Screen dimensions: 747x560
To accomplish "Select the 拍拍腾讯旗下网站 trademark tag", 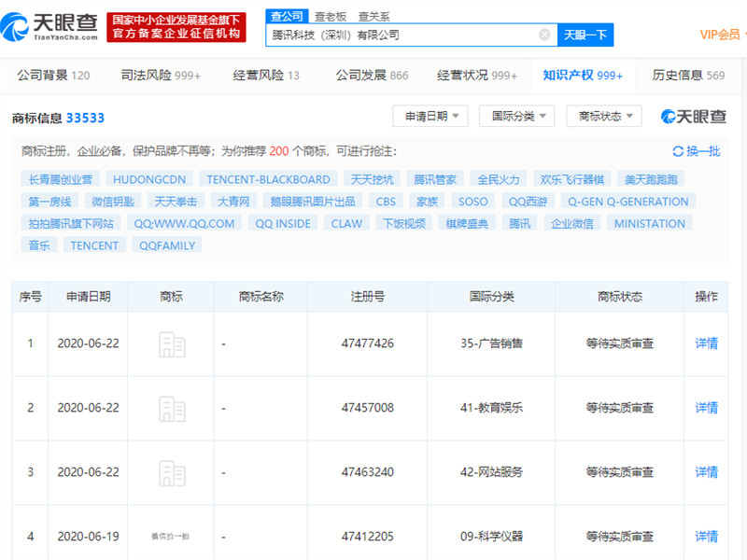I will coord(71,223).
